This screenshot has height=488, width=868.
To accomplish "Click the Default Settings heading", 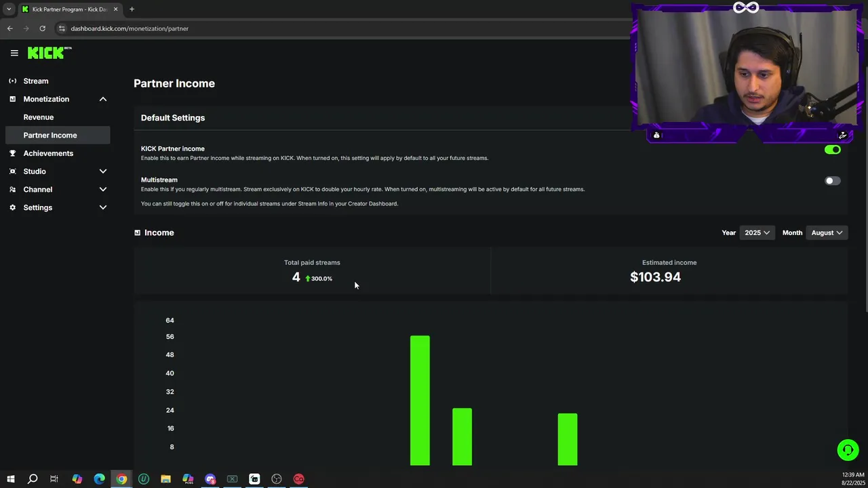I will pyautogui.click(x=173, y=118).
